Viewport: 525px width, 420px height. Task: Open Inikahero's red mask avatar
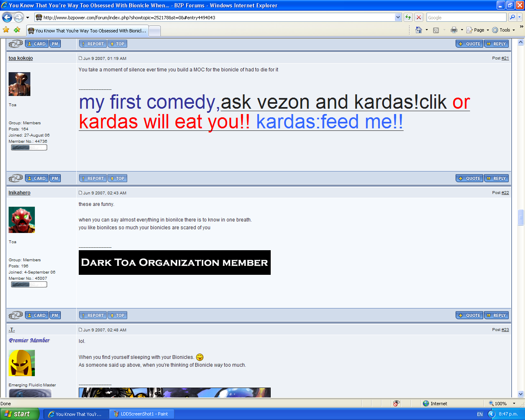(22, 220)
